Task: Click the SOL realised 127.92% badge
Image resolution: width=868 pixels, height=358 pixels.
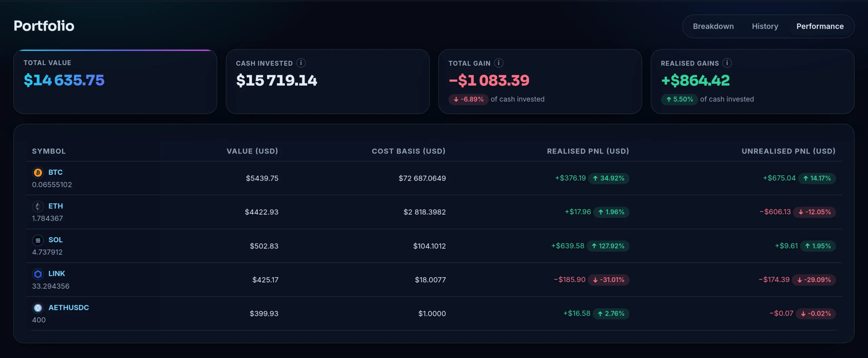Action: click(608, 246)
